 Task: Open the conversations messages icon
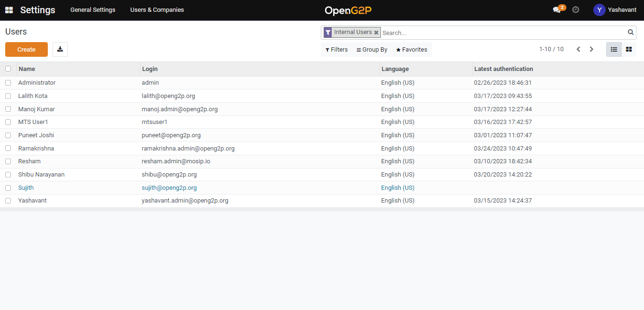[557, 10]
